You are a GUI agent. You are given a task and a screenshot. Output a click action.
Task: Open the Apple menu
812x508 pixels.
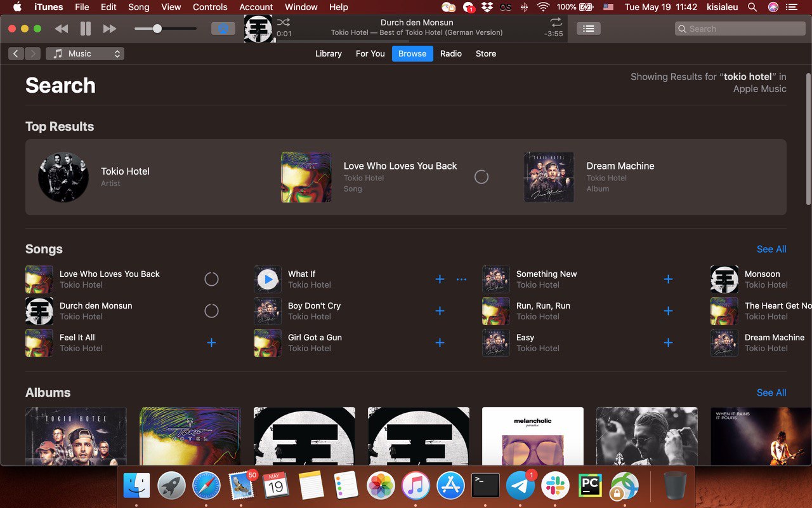(17, 7)
